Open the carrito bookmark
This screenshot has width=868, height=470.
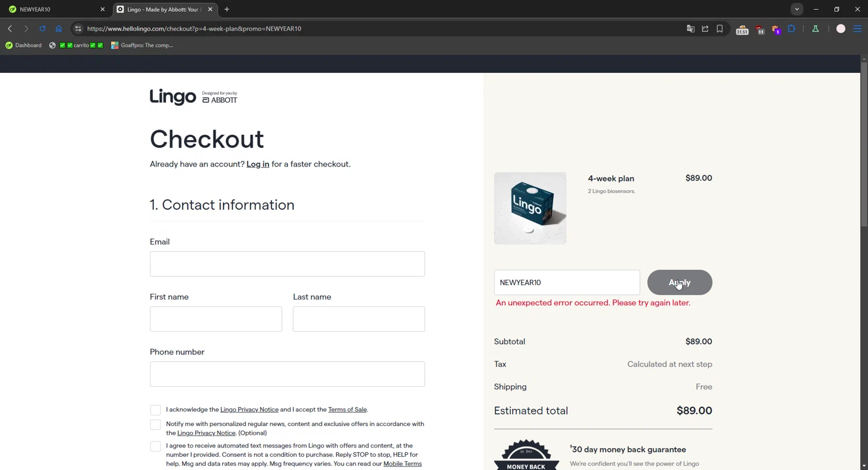tap(76, 45)
